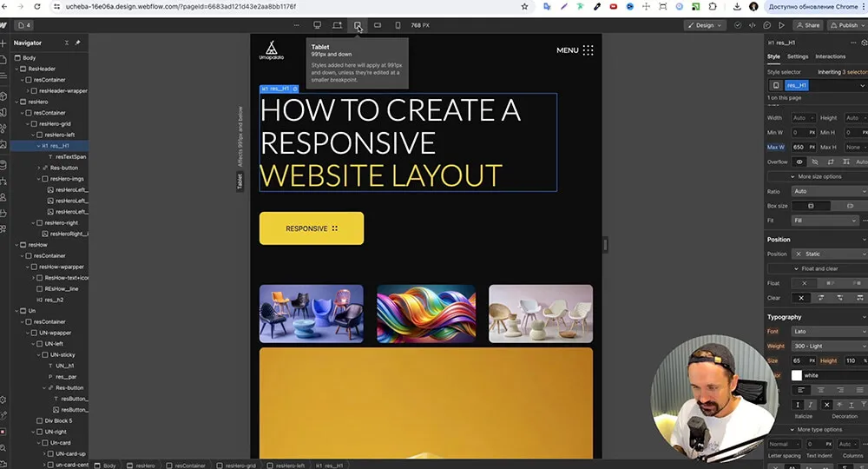The height and width of the screenshot is (469, 868).
Task: Select the mobile landscape breakpoint icon
Action: pyautogui.click(x=378, y=25)
